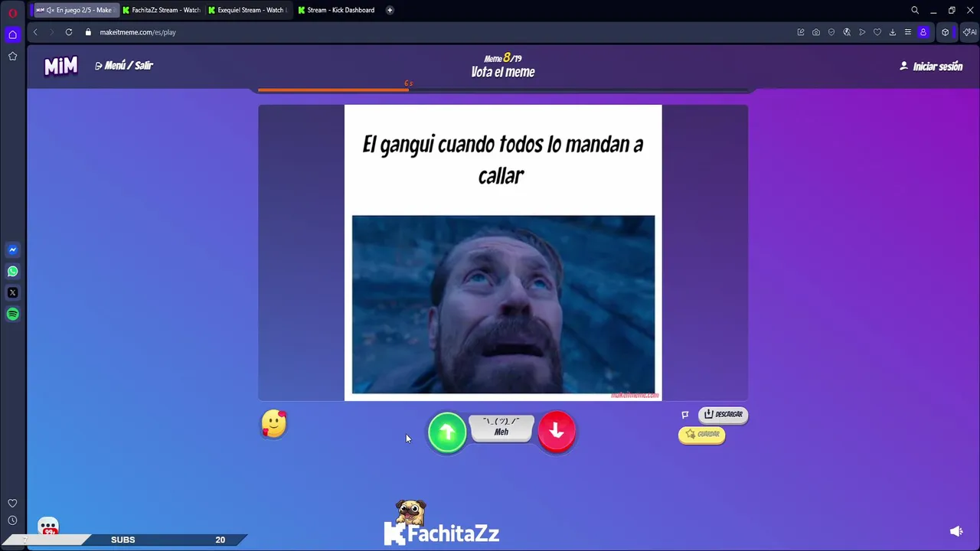Open the ad blocker shield icon
Image resolution: width=980 pixels, height=551 pixels.
pyautogui.click(x=831, y=32)
